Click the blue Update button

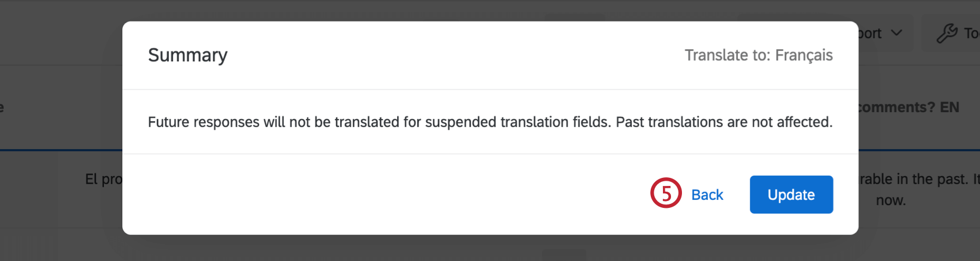tap(791, 195)
